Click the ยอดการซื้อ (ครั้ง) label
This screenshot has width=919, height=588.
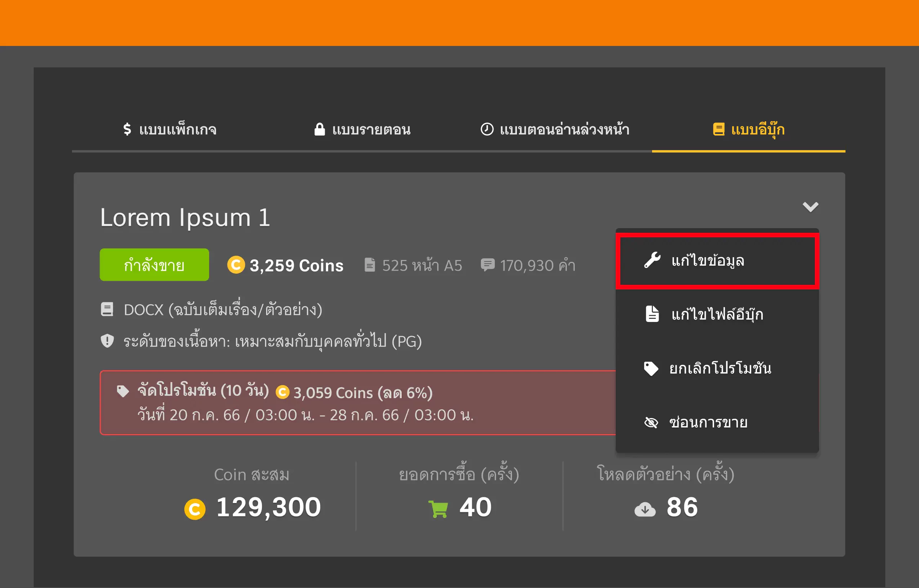(x=459, y=473)
